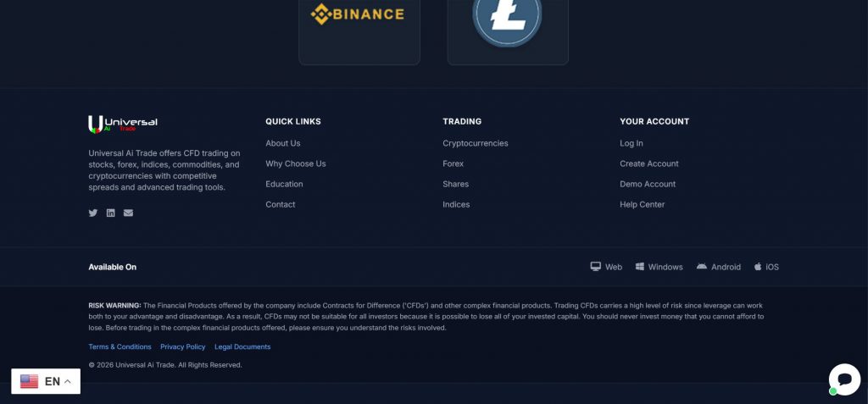Open the live chat bubble

[x=844, y=379]
